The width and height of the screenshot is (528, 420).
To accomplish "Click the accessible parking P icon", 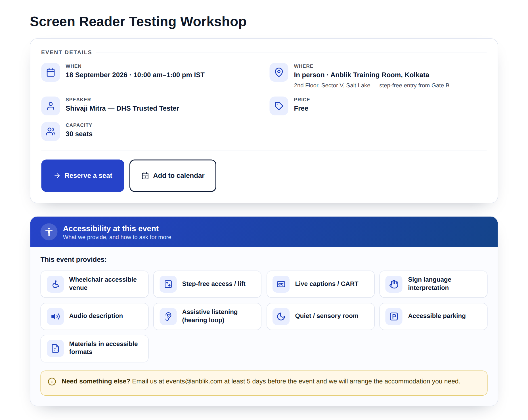I will tap(394, 316).
